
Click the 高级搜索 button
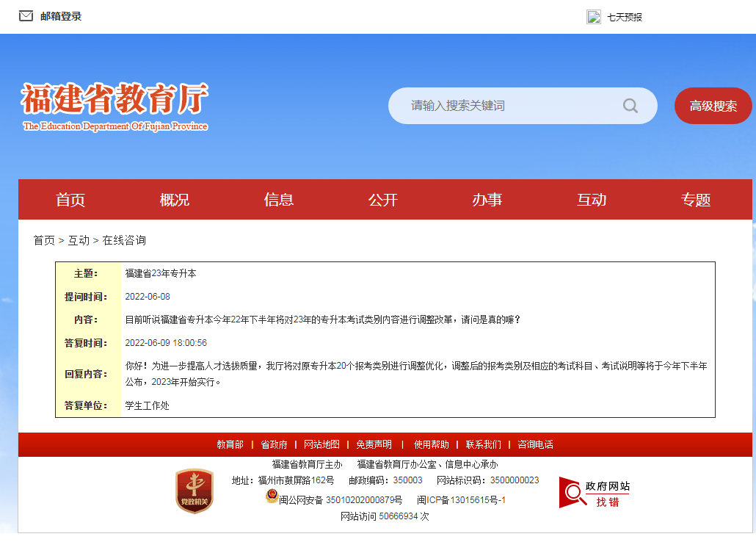pyautogui.click(x=713, y=106)
